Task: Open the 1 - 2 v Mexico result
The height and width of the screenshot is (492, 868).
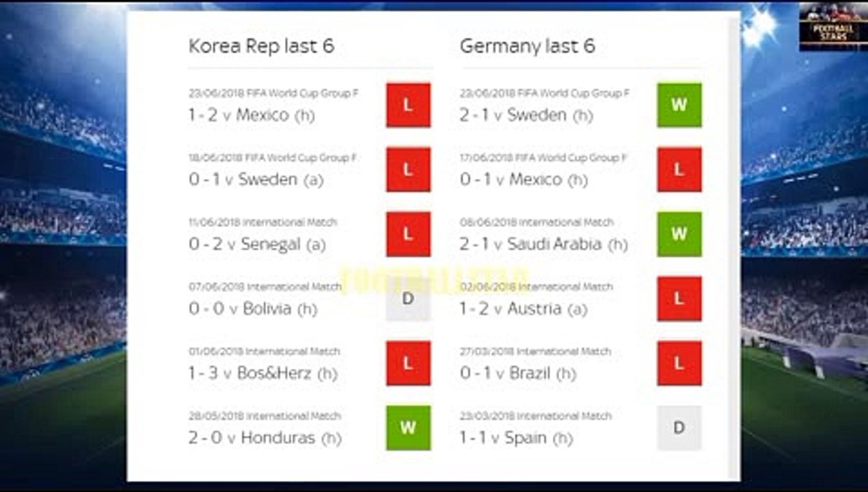Action: [x=252, y=115]
